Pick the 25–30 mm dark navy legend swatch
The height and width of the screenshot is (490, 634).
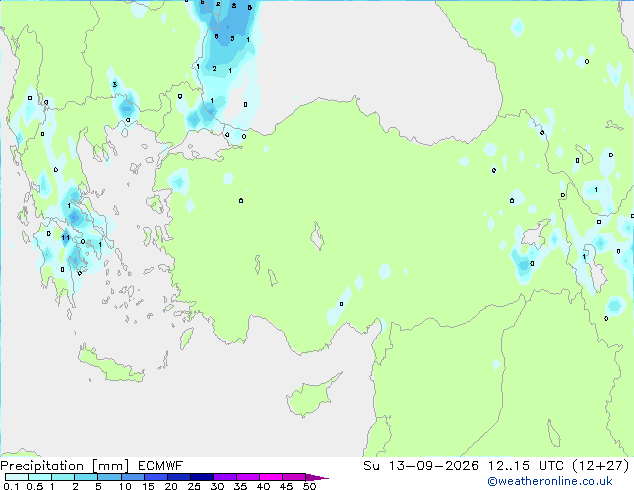pyautogui.click(x=202, y=477)
